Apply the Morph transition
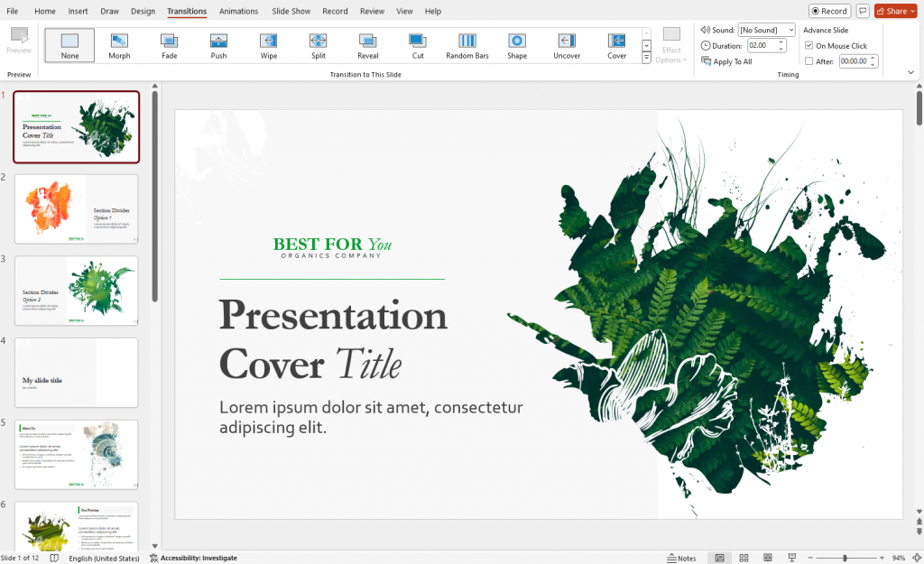 (x=119, y=45)
